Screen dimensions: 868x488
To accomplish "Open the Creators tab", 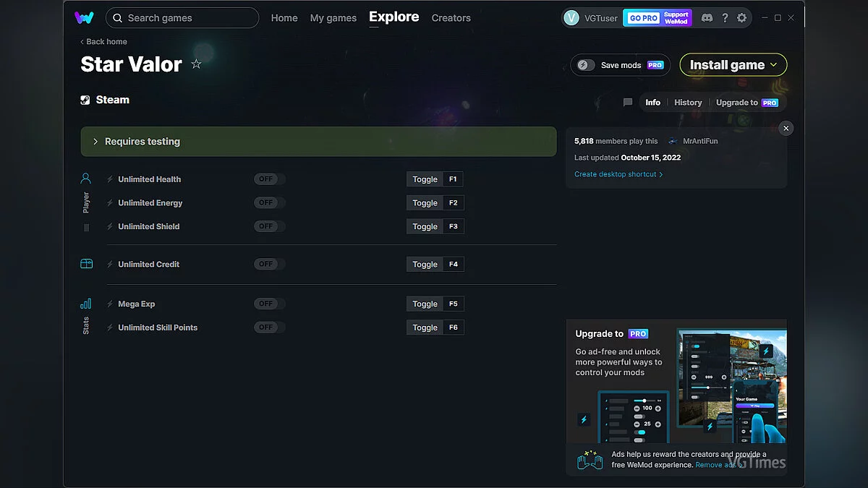I will point(451,18).
